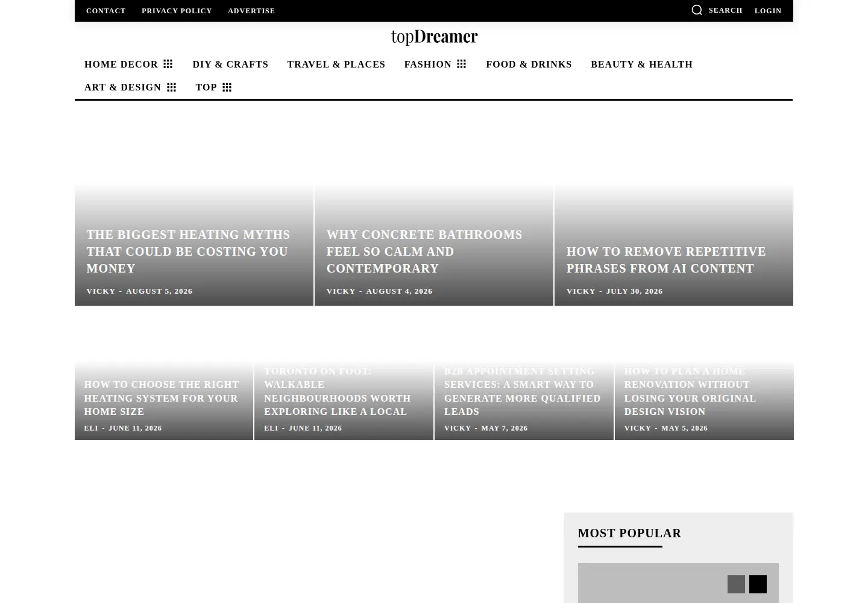Click the gray square Most Popular button

click(x=736, y=584)
